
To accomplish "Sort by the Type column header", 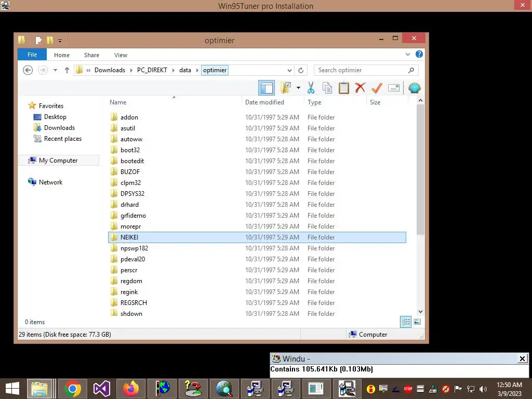I will click(314, 102).
